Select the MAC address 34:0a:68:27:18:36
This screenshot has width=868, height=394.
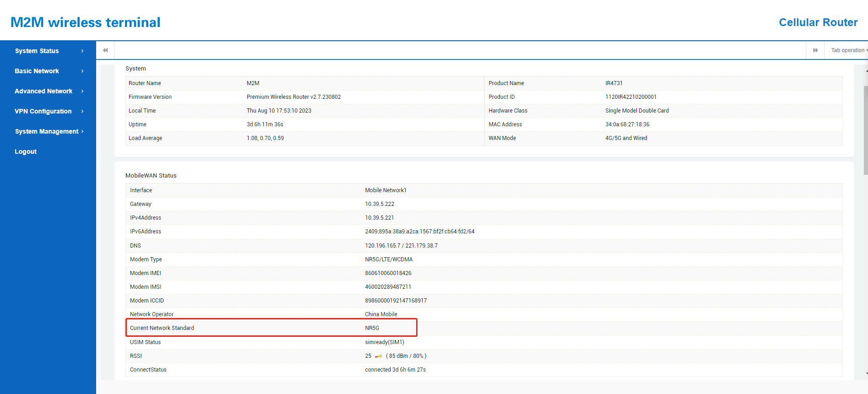pyautogui.click(x=627, y=124)
